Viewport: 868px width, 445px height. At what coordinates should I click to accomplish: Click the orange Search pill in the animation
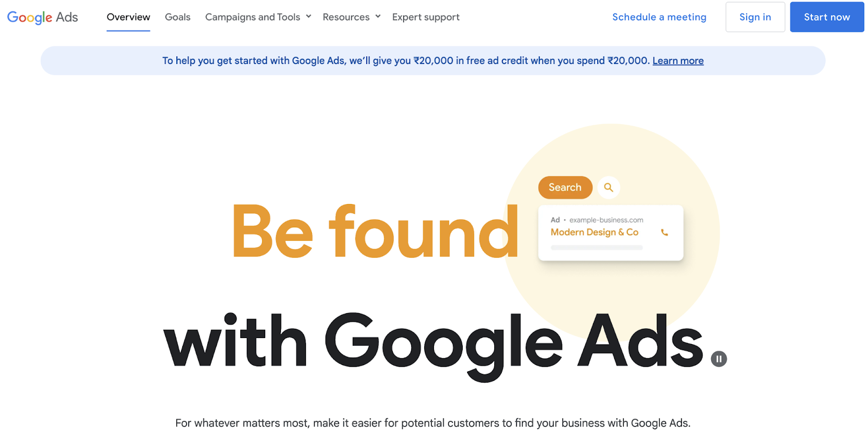pyautogui.click(x=565, y=187)
